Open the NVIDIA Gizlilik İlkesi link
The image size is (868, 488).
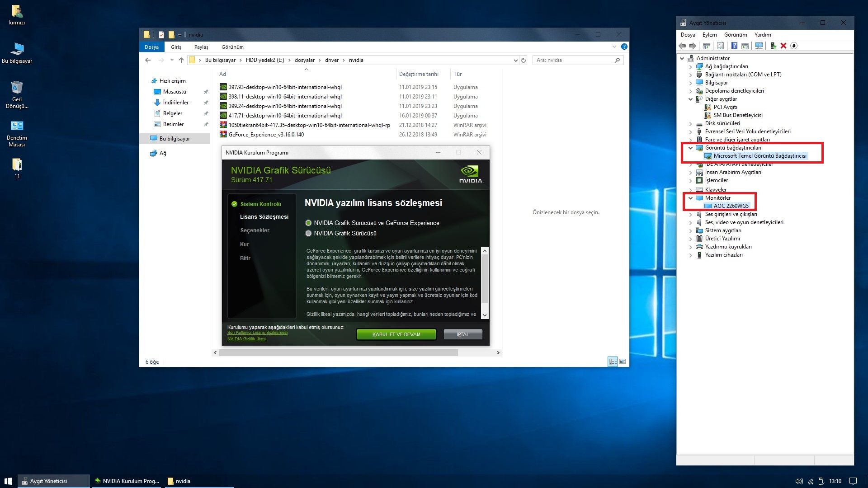pyautogui.click(x=246, y=339)
